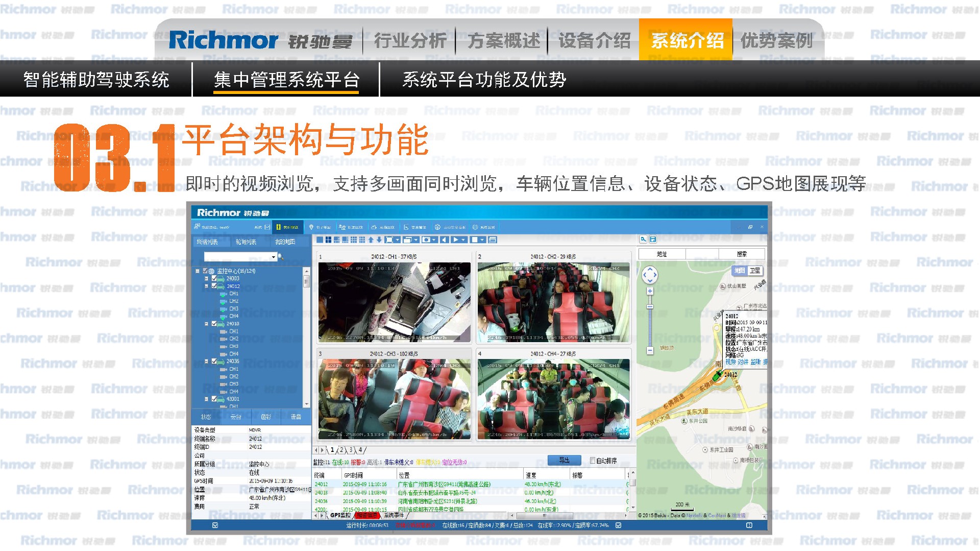Click the map search key icon
Viewport: 980px width, 551px height.
coord(644,239)
